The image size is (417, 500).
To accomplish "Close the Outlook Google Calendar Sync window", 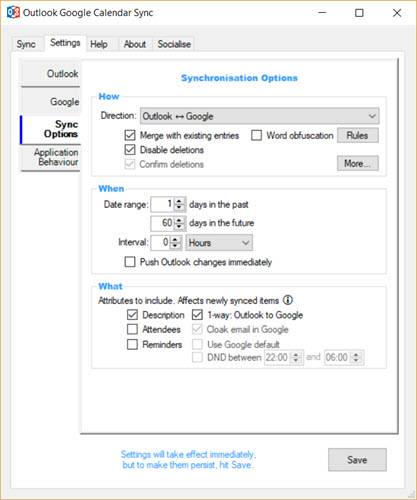I will [397, 13].
